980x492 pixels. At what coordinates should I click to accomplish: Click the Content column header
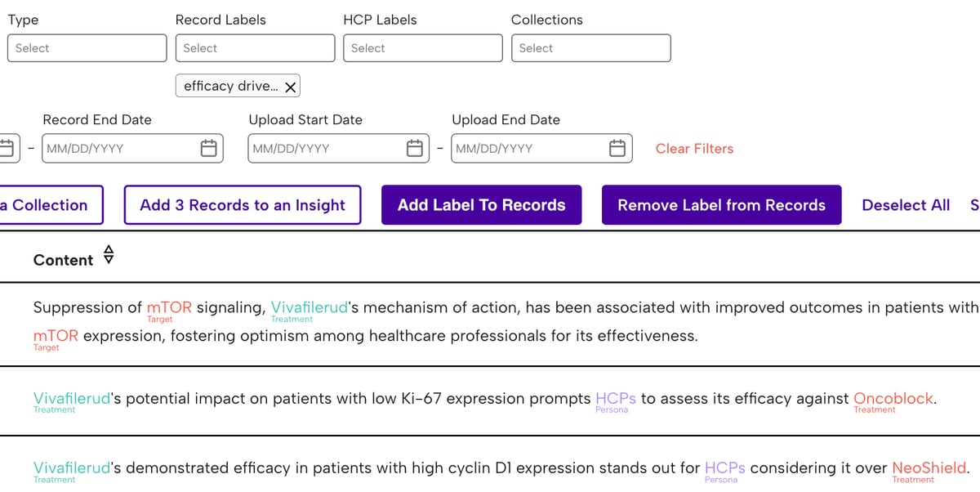click(x=63, y=260)
